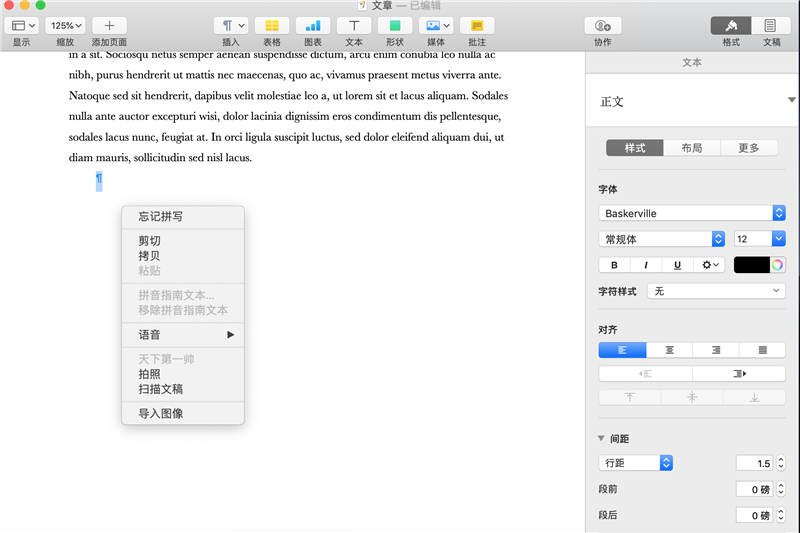The height and width of the screenshot is (533, 800).
Task: Collapse the spacing section triangle
Action: tap(601, 439)
